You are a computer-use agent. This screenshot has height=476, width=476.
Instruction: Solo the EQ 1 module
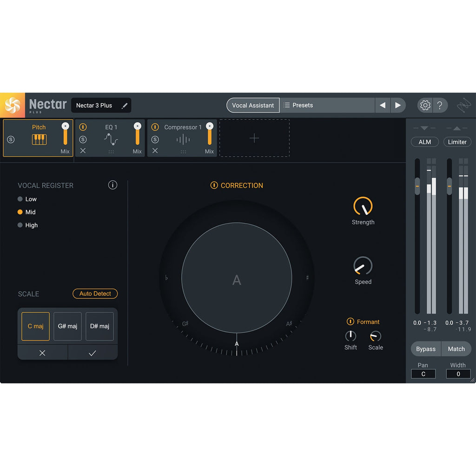pos(83,139)
